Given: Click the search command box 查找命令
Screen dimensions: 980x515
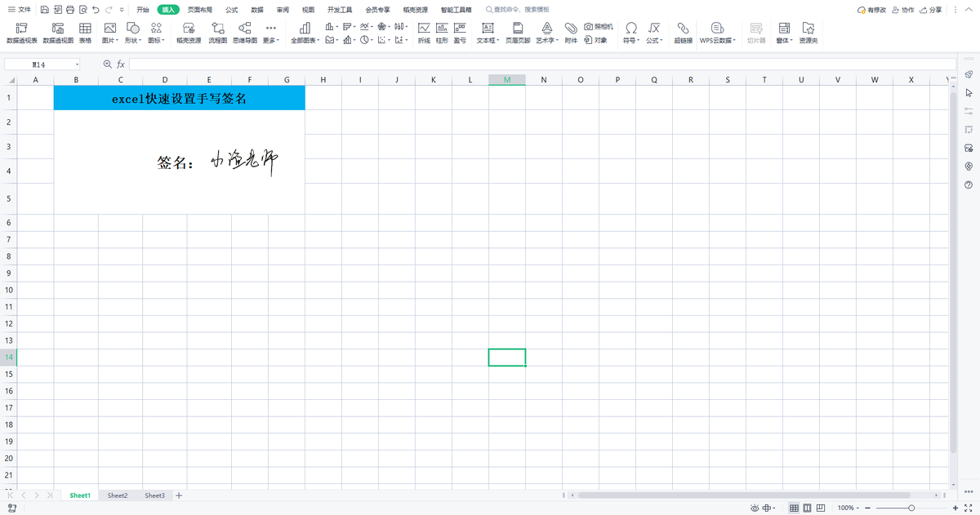Looking at the screenshot, I should [x=518, y=10].
